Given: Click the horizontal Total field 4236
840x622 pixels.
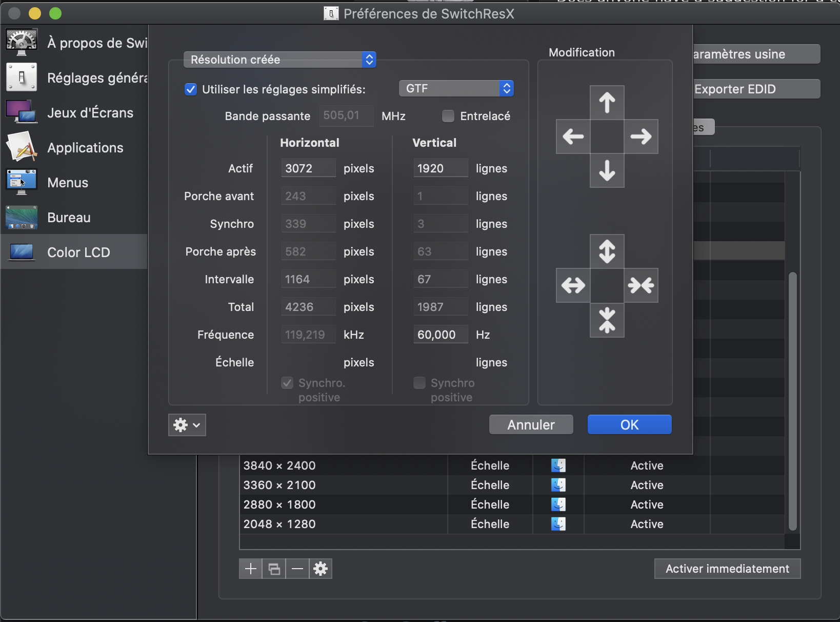Looking at the screenshot, I should (309, 307).
